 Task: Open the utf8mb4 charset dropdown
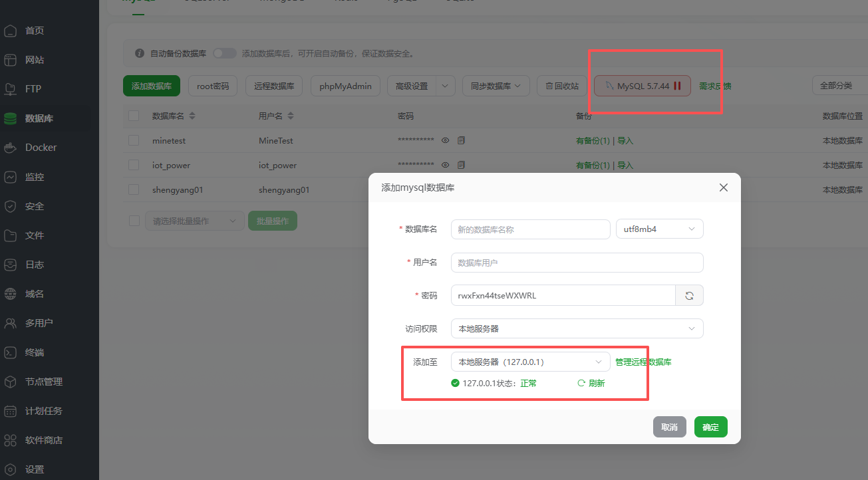point(659,229)
